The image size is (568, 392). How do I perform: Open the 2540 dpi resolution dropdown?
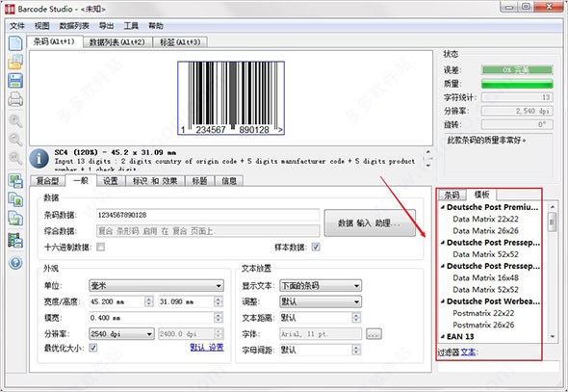(x=121, y=333)
